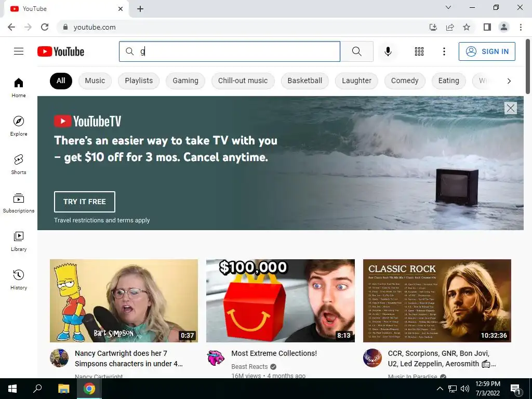Screen dimensions: 532x399
Task: Click the page vertical scrollbar
Action: 528,66
